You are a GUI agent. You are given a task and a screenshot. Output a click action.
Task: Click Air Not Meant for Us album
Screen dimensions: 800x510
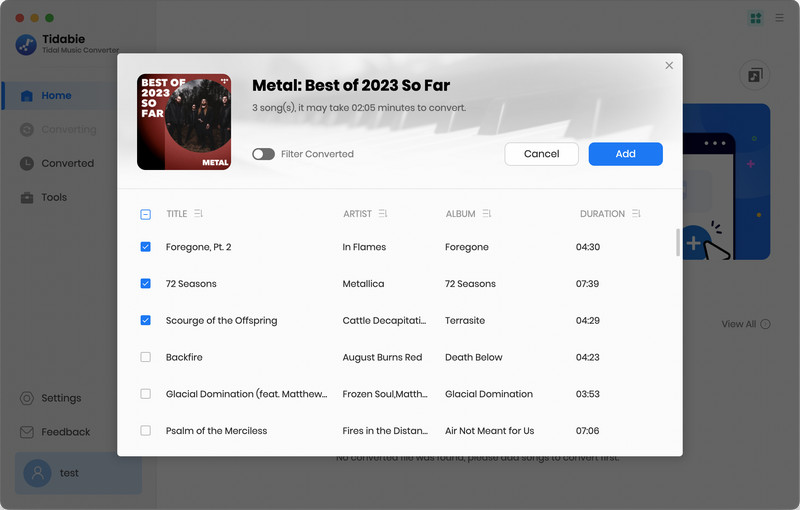[x=489, y=430]
